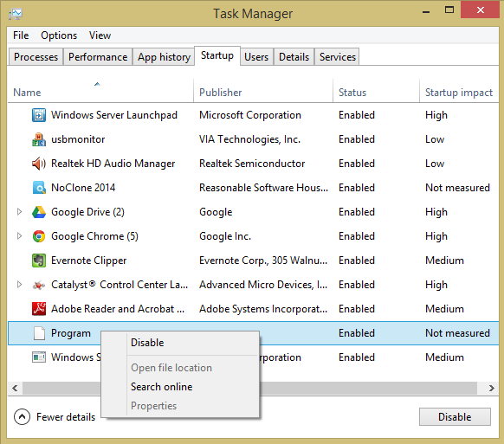Viewport: 504px width, 444px height.
Task: Switch to the Services tab
Action: tap(337, 57)
